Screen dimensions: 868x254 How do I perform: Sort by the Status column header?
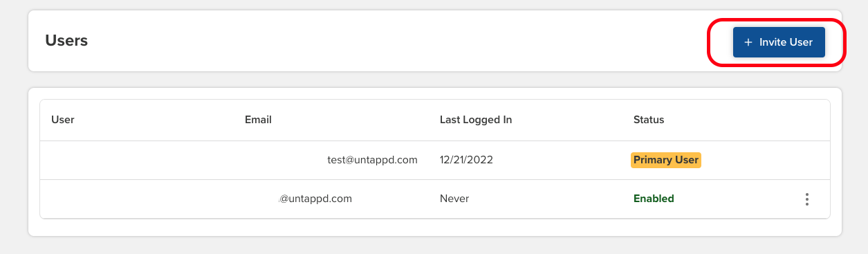(649, 120)
